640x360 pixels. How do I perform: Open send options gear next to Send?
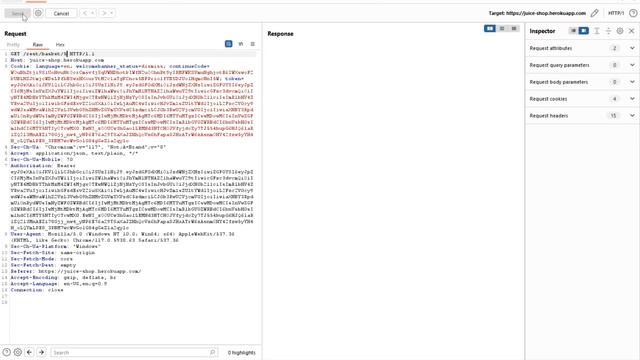tap(38, 13)
